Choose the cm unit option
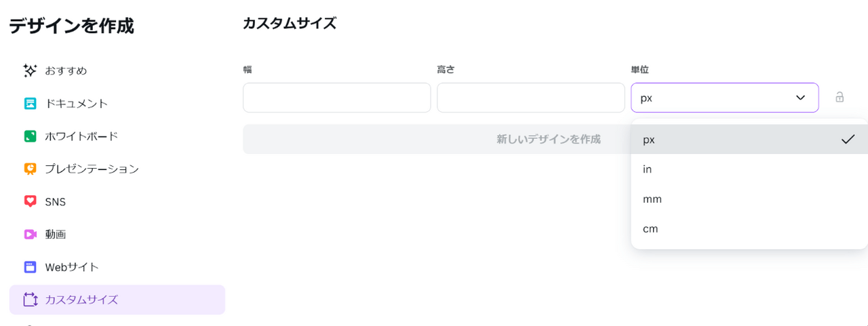Viewport: 868px width, 326px height. coord(749,229)
